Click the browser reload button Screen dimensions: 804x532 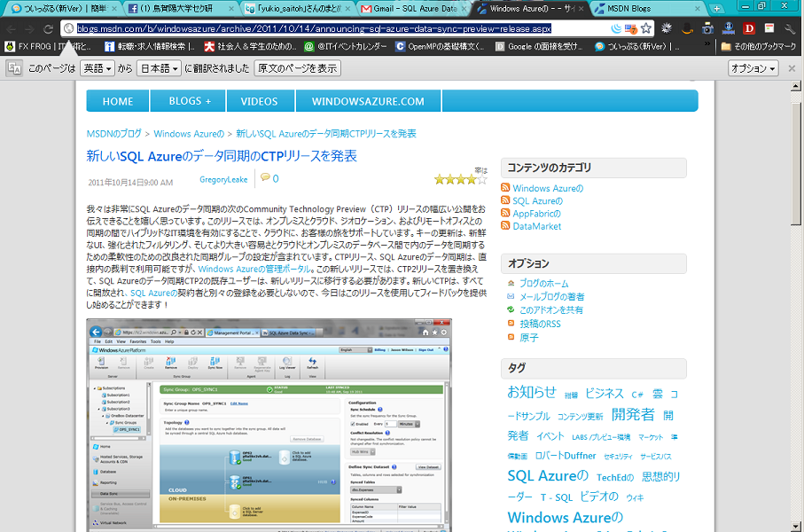48,28
